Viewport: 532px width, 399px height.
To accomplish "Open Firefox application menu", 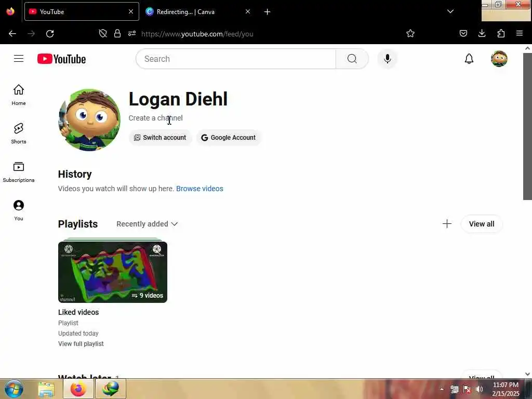I will tap(519, 33).
